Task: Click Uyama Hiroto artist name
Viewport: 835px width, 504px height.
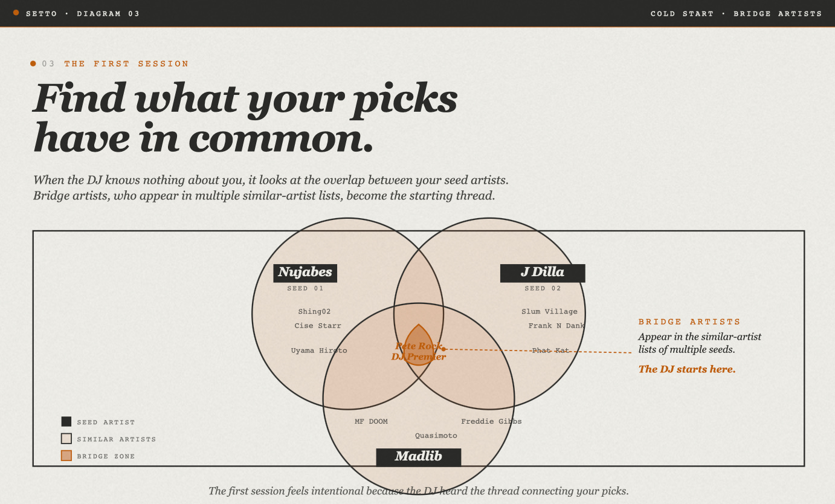Action: point(319,351)
